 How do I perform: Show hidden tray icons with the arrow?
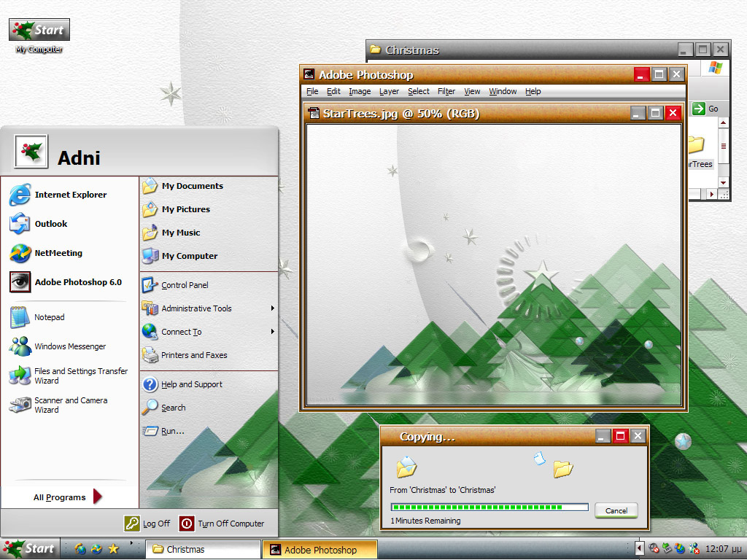click(640, 548)
